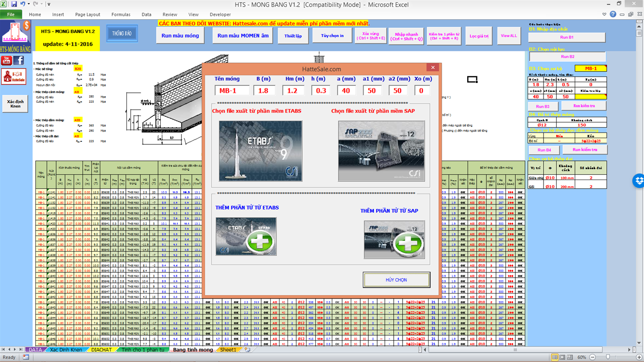Click the a (mm) field showing 40
Image resolution: width=644 pixels, height=362 pixels.
point(346,90)
